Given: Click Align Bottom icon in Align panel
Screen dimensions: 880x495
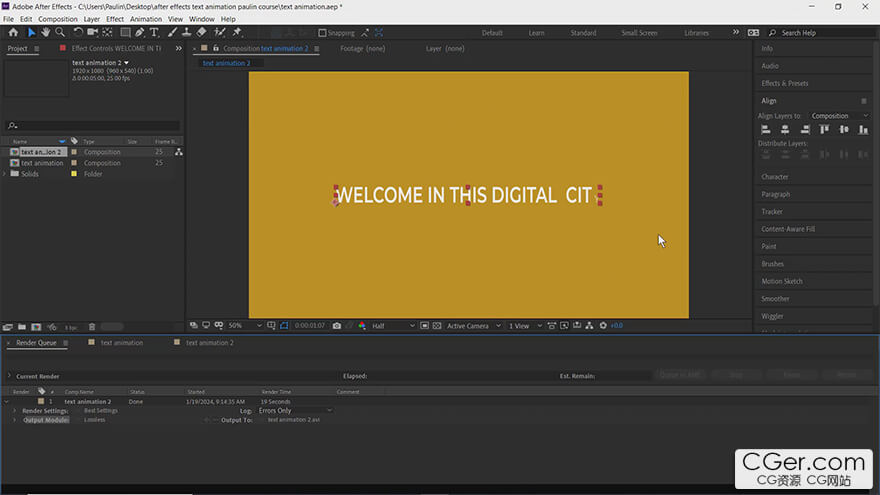Looking at the screenshot, I should [863, 130].
